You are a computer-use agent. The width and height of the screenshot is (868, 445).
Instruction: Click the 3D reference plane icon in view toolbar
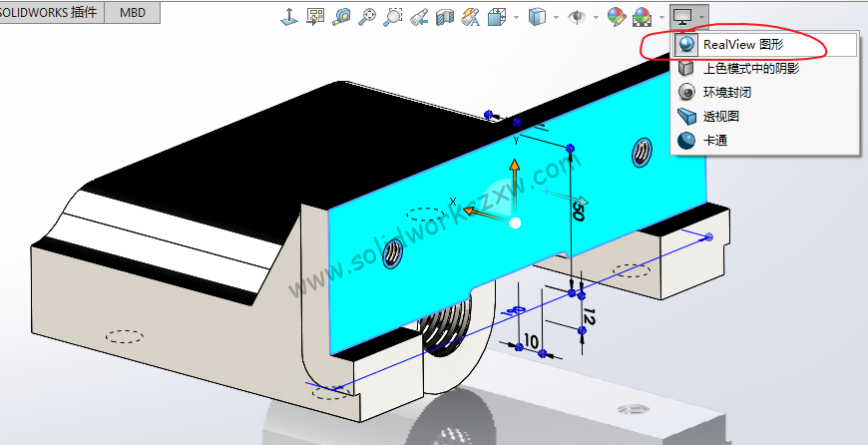pyautogui.click(x=289, y=17)
